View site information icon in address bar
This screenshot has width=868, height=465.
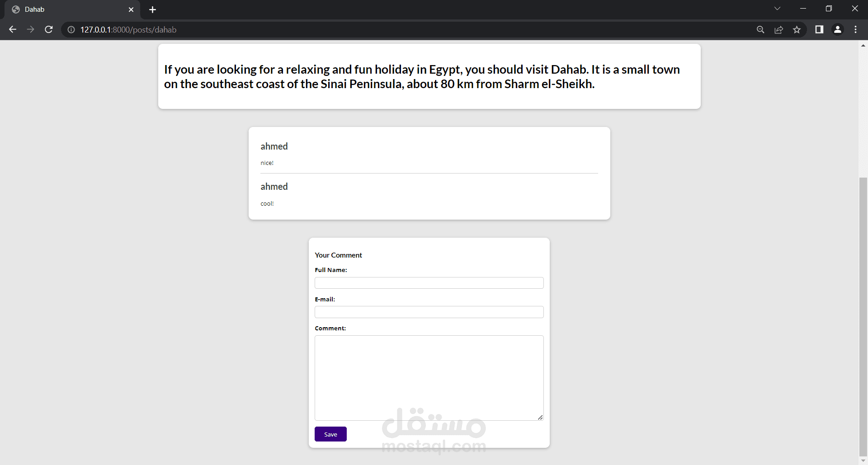click(71, 30)
